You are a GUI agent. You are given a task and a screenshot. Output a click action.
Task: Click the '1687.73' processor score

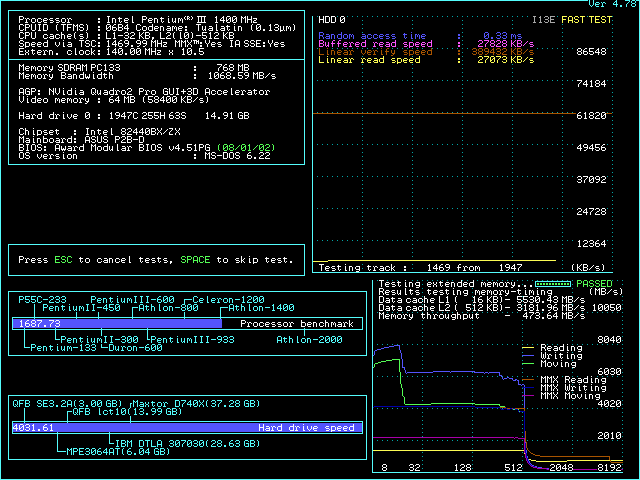click(40, 324)
